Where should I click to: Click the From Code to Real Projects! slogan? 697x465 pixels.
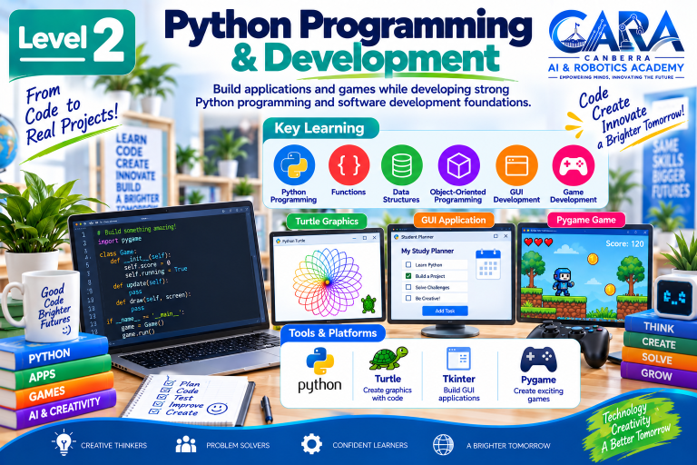pos(71,115)
